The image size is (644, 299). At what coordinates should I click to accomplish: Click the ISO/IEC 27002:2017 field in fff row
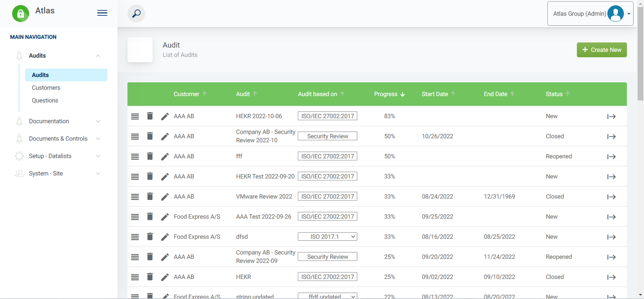point(327,156)
